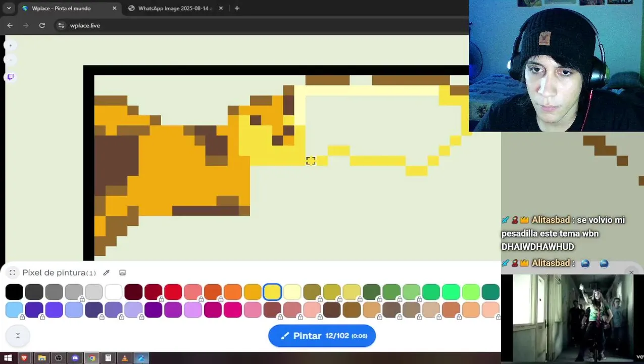Click the streamer webcam overlay
The height and width of the screenshot is (364, 644).
point(556,66)
